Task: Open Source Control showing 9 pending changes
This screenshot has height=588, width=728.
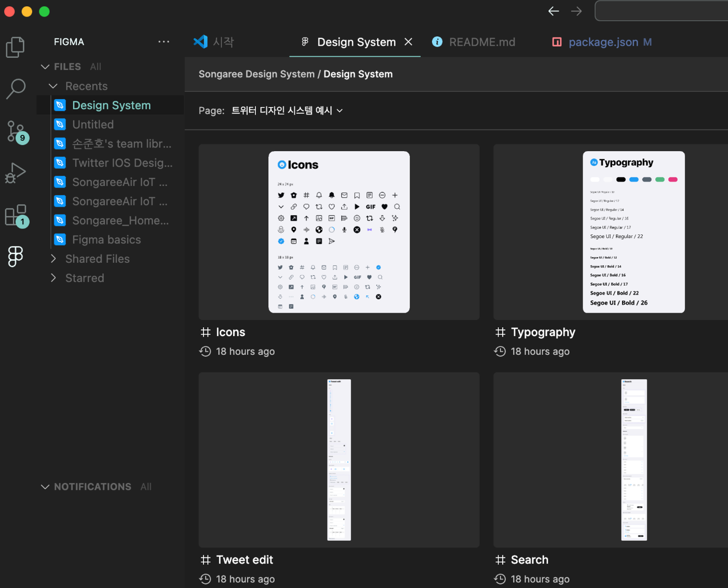Action: pos(15,131)
